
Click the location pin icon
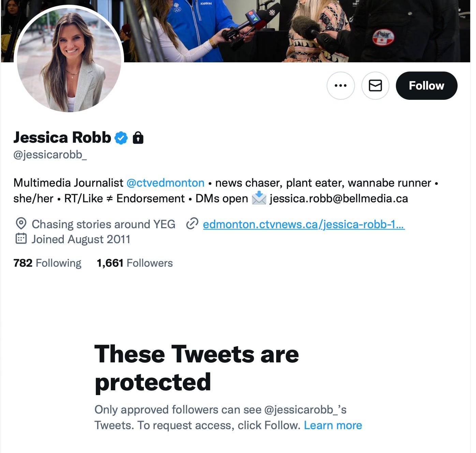click(x=21, y=224)
